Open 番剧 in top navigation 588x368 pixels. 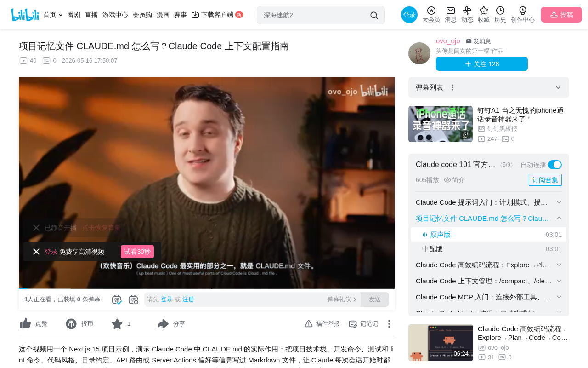[74, 15]
